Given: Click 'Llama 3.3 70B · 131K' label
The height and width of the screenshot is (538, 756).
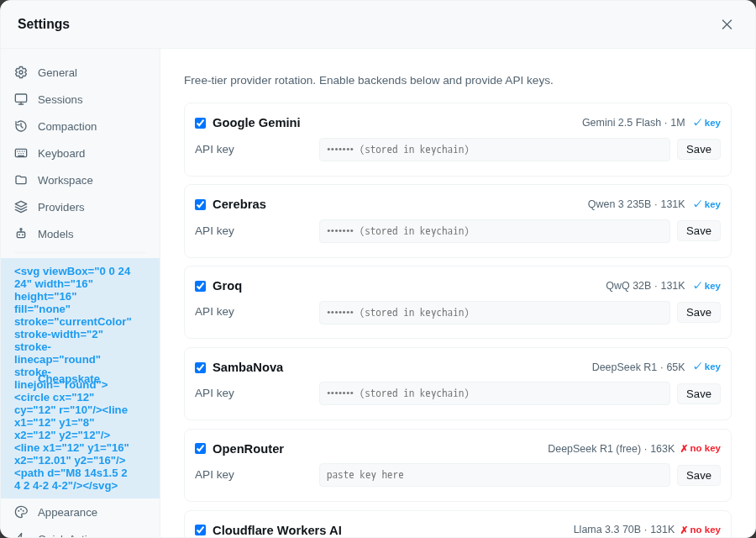Looking at the screenshot, I should point(624,530).
